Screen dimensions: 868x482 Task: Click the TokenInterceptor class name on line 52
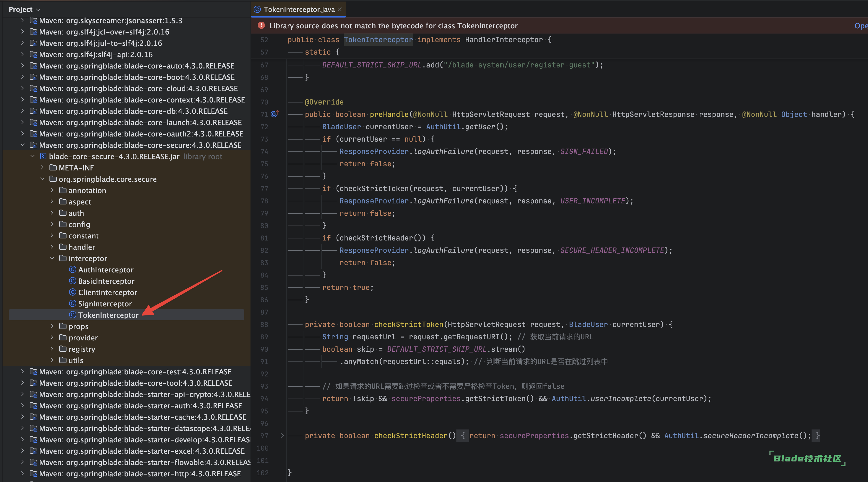click(x=378, y=40)
